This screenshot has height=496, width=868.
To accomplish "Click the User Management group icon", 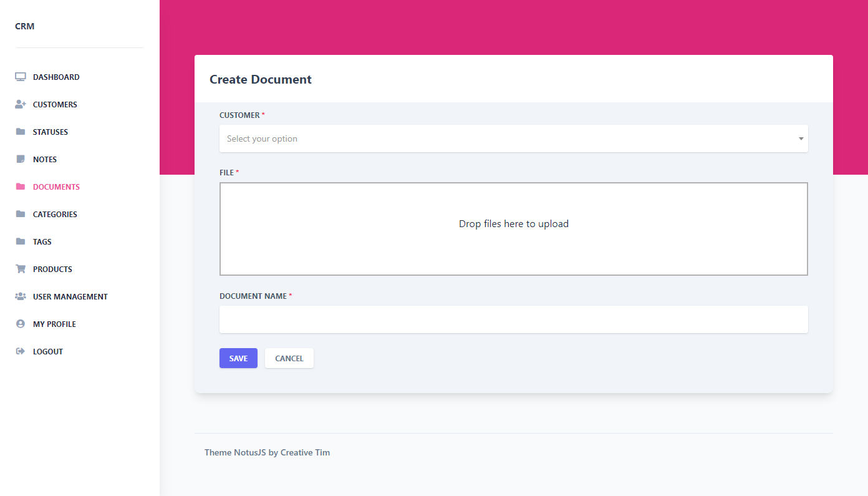I will pos(21,297).
